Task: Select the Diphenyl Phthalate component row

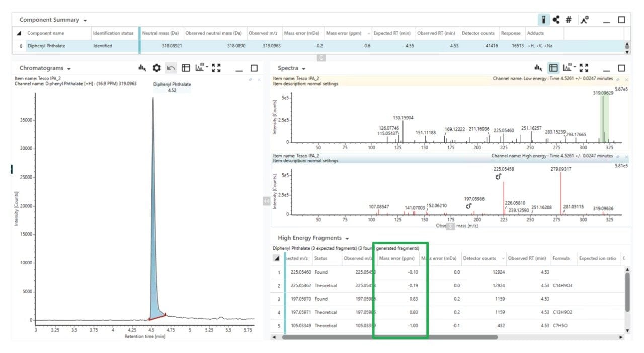Action: click(x=318, y=46)
